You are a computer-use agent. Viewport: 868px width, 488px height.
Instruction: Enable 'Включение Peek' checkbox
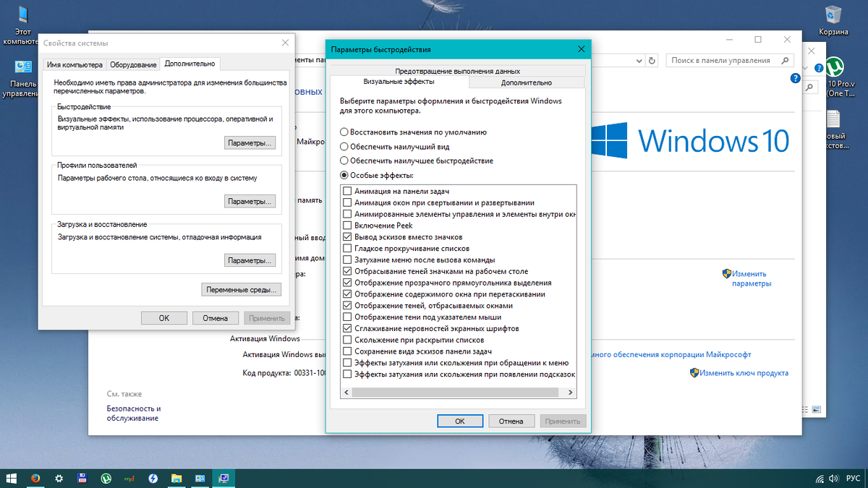pyautogui.click(x=347, y=226)
